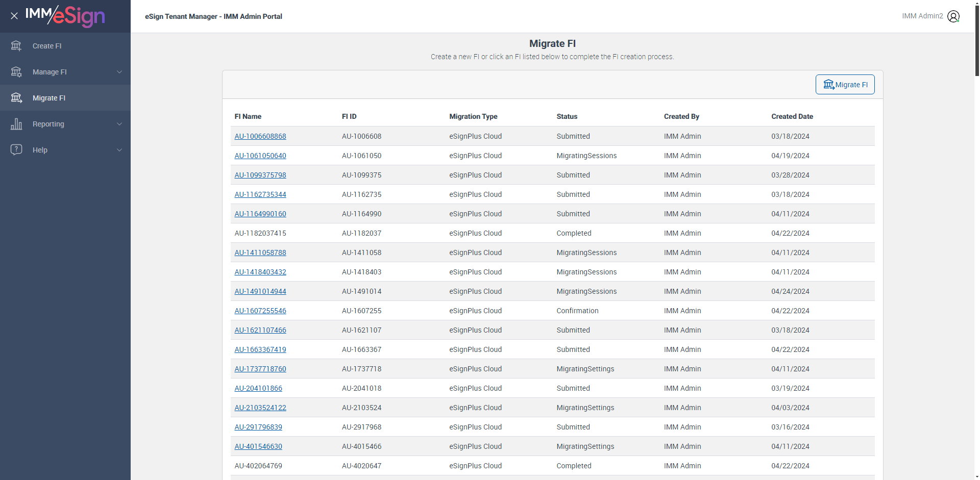Click the IMM eSign logo

(65, 16)
